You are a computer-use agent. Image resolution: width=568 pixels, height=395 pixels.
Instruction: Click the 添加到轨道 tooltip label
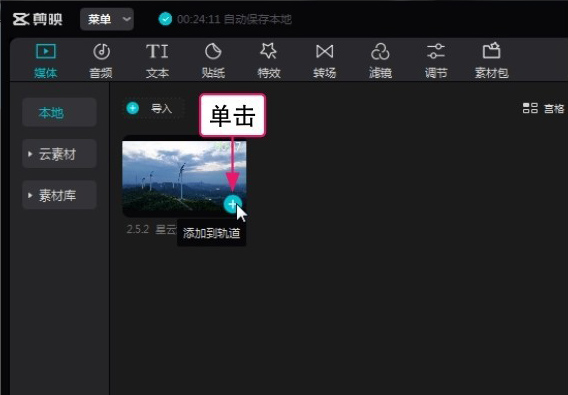tap(212, 233)
